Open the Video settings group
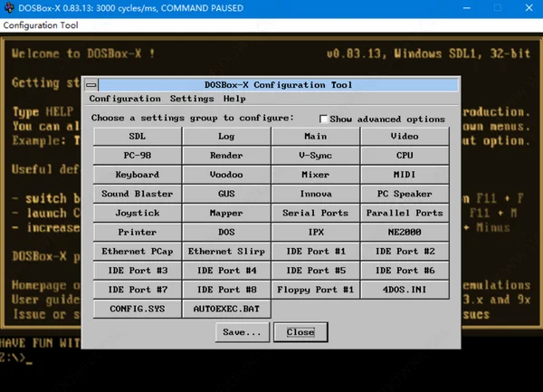This screenshot has height=392, width=543. [405, 136]
